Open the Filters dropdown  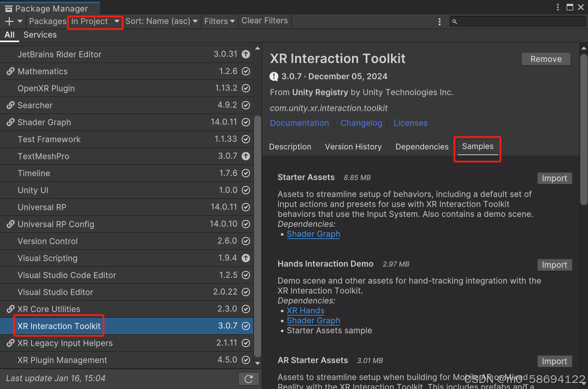point(219,21)
